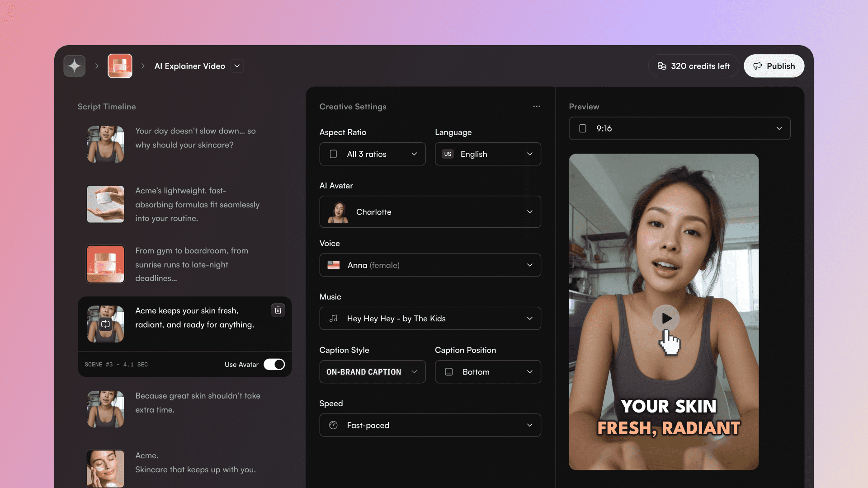The image size is (868, 488).
Task: Open the Speed dropdown showing Fast-paced
Action: [430, 425]
